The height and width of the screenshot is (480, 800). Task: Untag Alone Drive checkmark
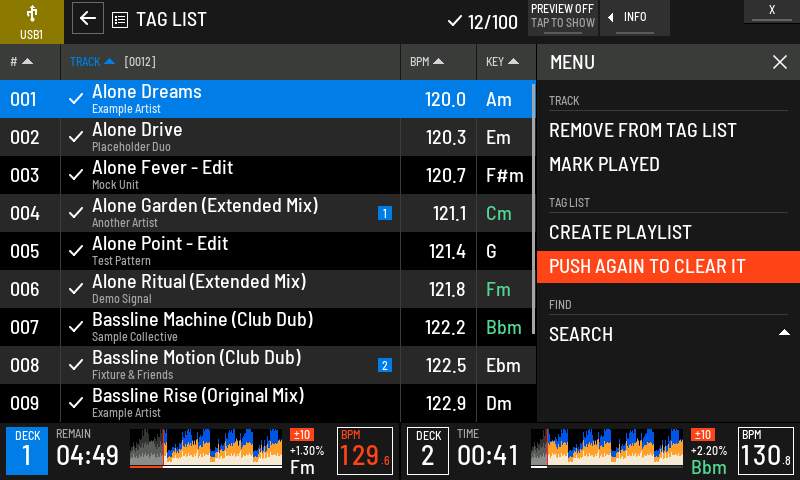(x=76, y=137)
